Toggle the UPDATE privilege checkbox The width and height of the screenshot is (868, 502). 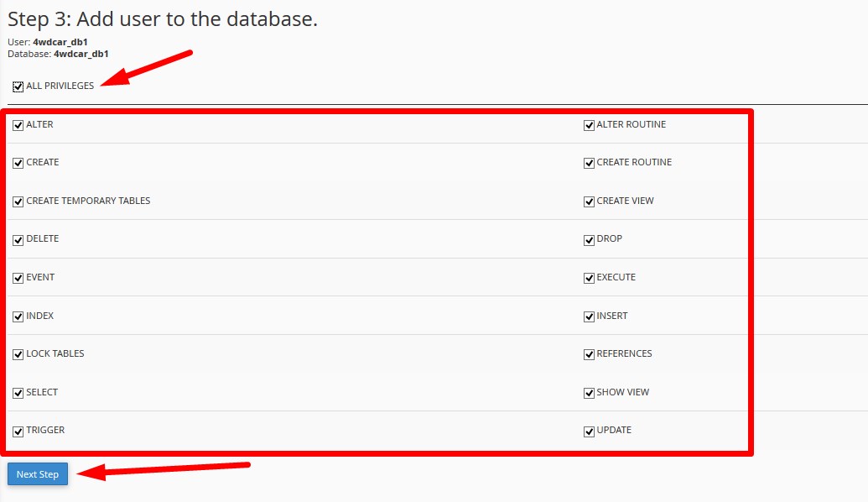pos(589,431)
